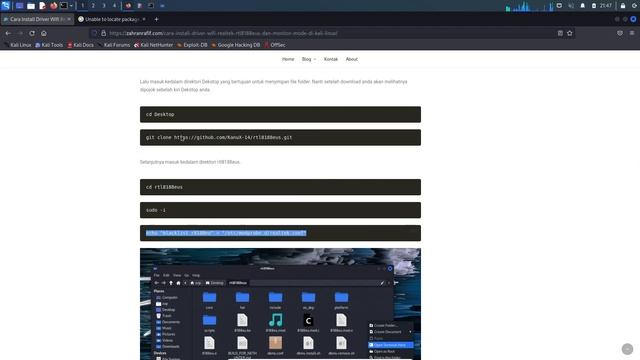Launch the text editor icon in top panel

point(42,6)
